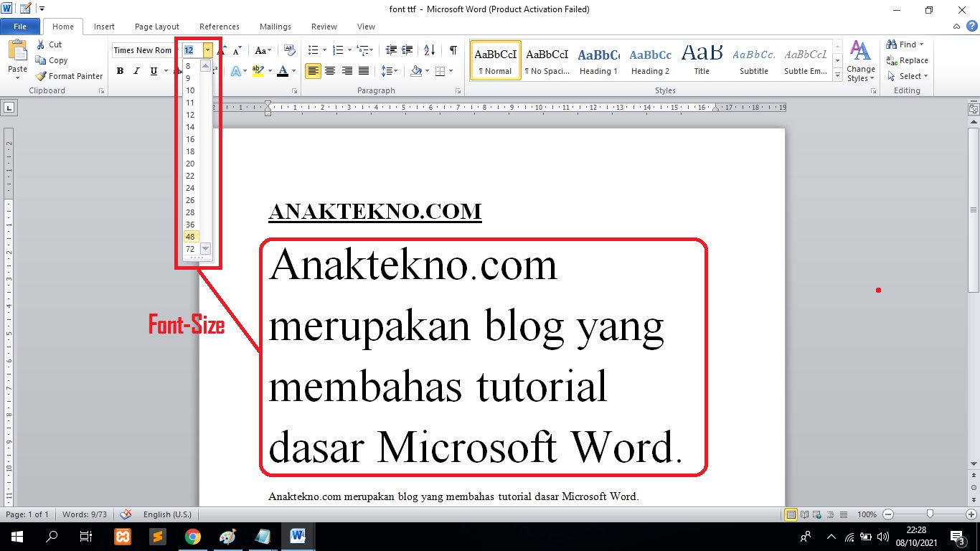Toggle Show/Hide paragraph marks
This screenshot has width=980, height=551.
pos(453,50)
